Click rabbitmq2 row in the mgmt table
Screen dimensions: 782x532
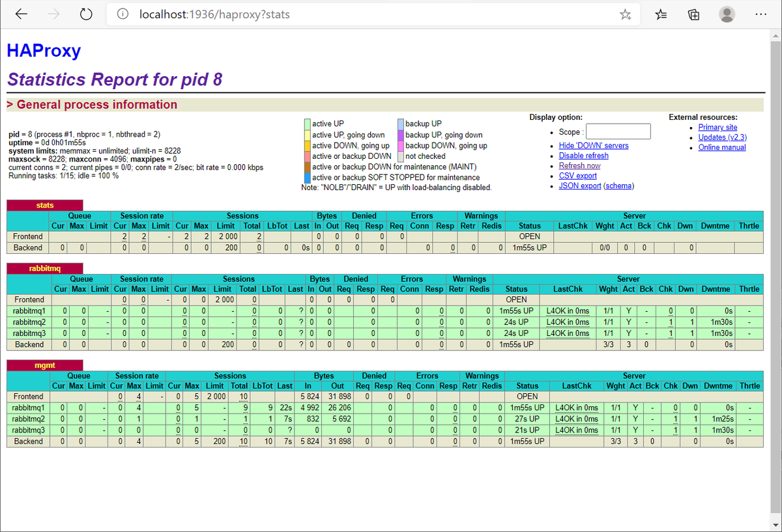click(x=384, y=419)
